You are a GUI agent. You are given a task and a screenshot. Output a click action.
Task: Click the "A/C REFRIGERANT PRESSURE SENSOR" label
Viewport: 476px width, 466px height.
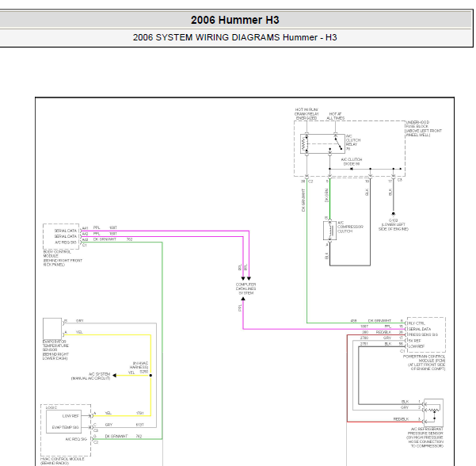click(x=425, y=431)
